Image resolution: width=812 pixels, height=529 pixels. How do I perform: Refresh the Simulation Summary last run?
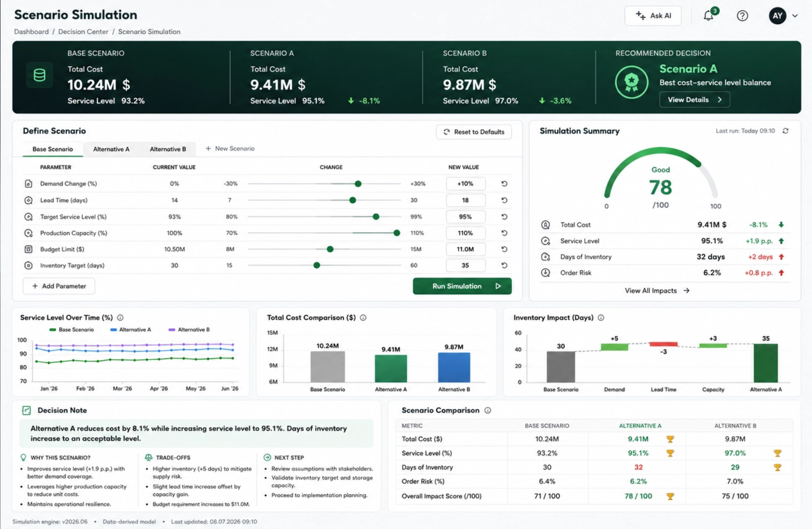(785, 131)
